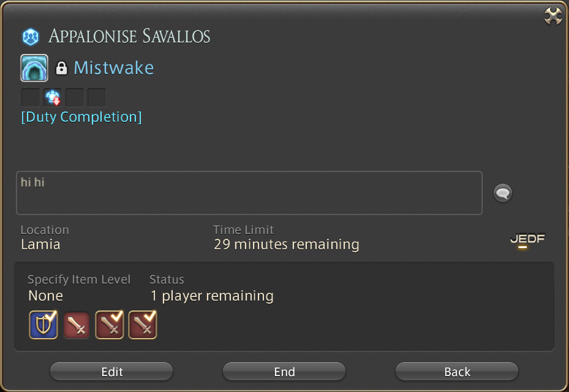Screen dimensions: 569x392
Task: Click the [Duty Completion] objective text
Action: click(81, 117)
